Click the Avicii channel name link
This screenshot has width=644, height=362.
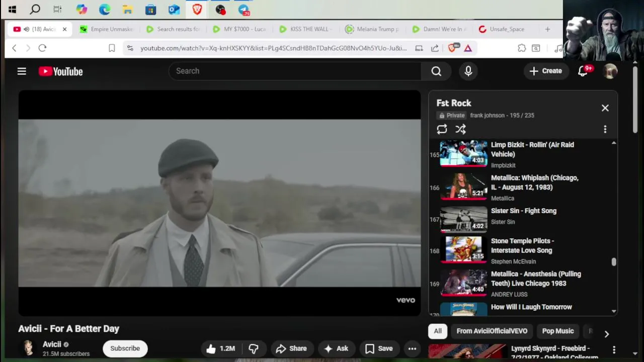(52, 344)
